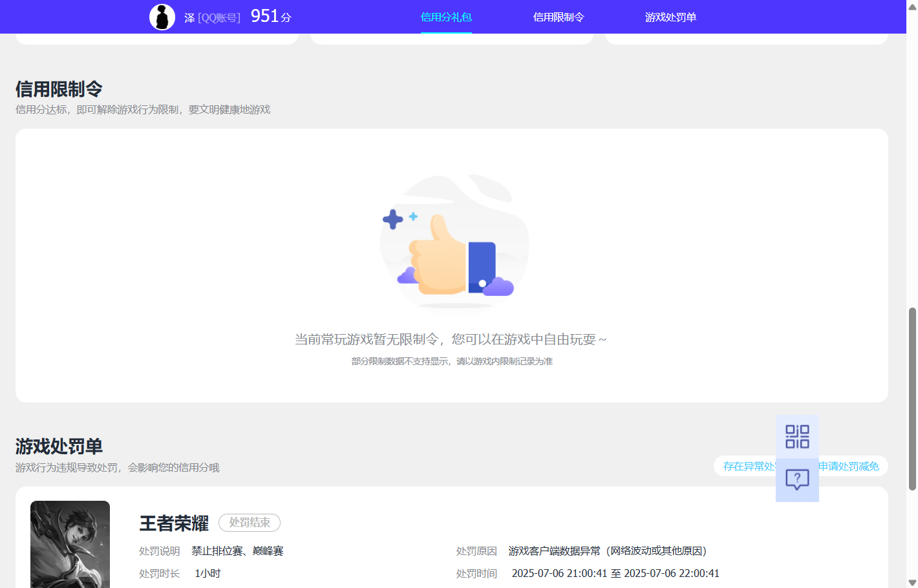
Task: Open the 游戏处罚单 tab
Action: pos(670,17)
